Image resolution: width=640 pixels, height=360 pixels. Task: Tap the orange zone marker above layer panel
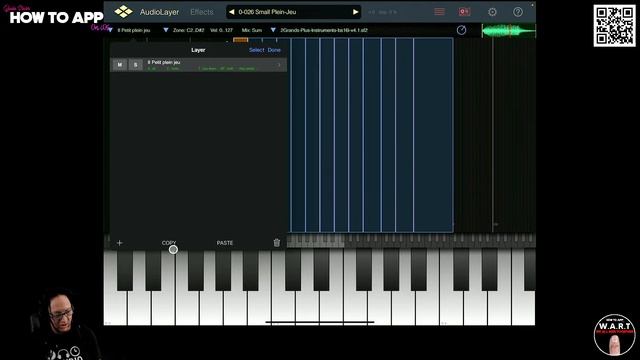240,40
